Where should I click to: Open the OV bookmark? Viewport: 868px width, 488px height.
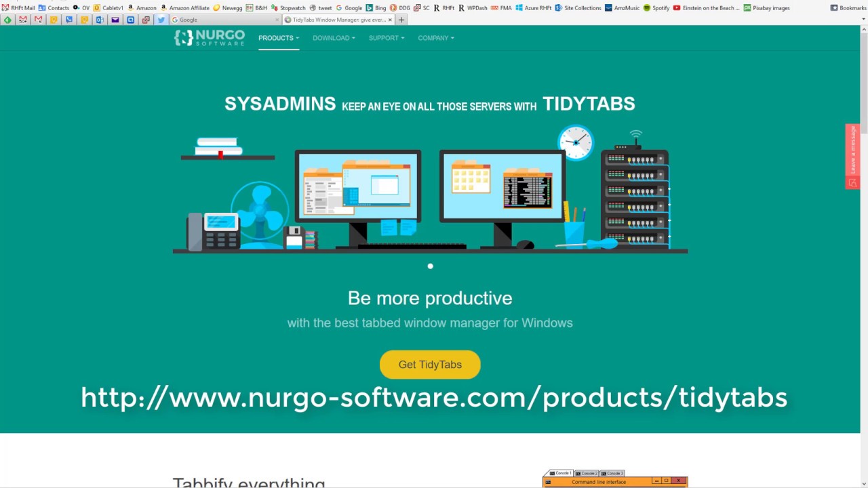[81, 7]
